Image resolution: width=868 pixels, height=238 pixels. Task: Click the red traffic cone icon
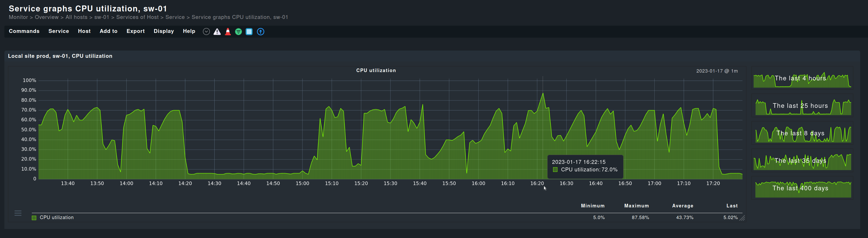[x=228, y=32]
